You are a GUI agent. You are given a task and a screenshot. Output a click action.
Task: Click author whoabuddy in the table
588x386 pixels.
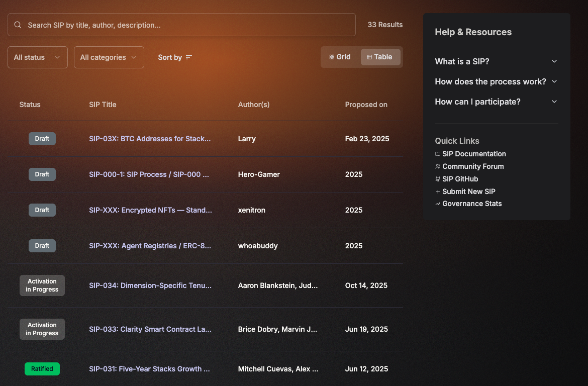point(258,246)
